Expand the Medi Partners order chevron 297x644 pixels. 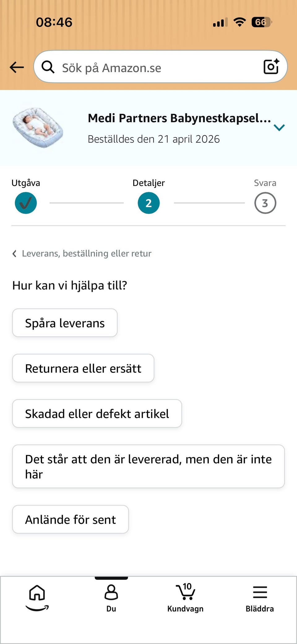pyautogui.click(x=279, y=128)
